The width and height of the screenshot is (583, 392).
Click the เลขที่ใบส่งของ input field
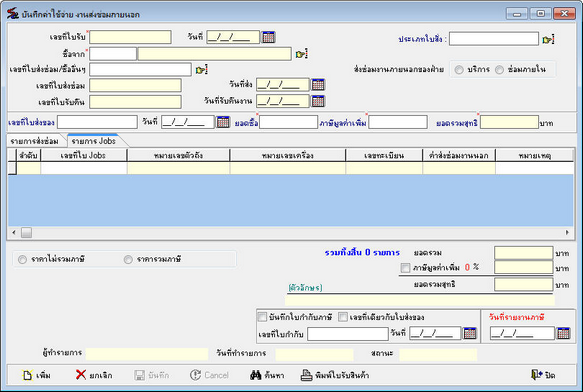[x=97, y=122]
